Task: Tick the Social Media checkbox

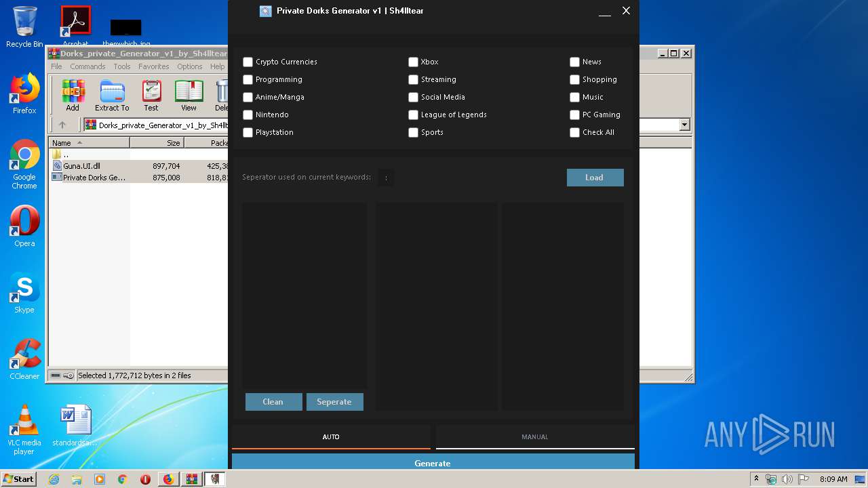Action: point(414,97)
